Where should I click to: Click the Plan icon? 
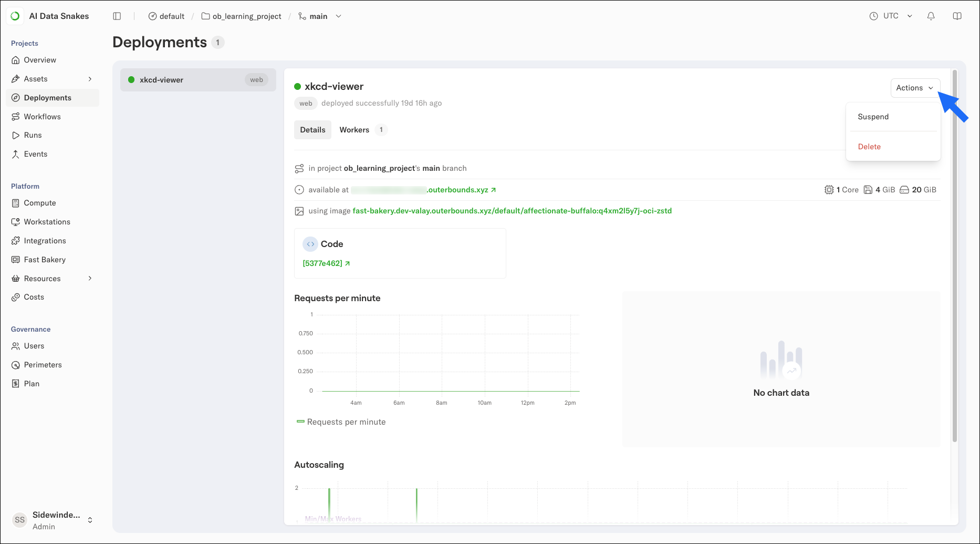pyautogui.click(x=16, y=384)
